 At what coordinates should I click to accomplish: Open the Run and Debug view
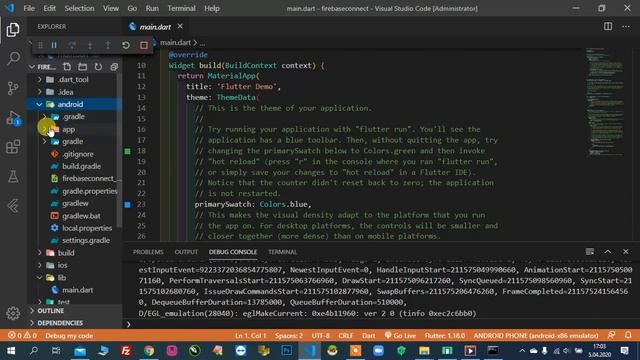click(x=13, y=118)
